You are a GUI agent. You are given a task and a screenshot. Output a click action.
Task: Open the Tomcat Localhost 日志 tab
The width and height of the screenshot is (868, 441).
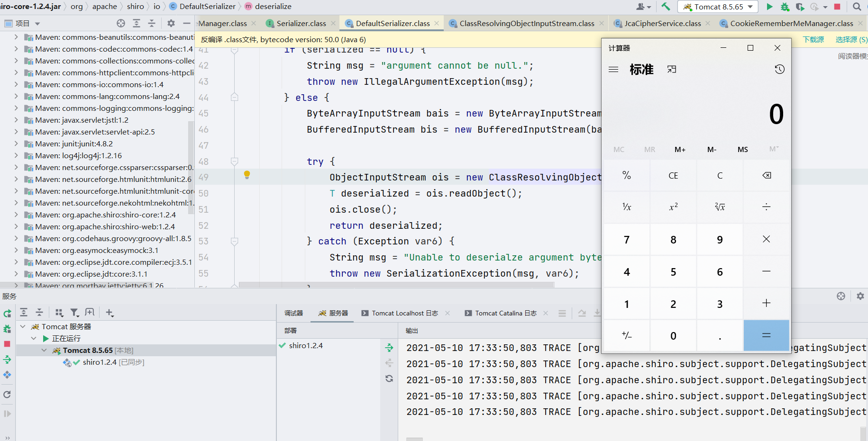point(405,313)
